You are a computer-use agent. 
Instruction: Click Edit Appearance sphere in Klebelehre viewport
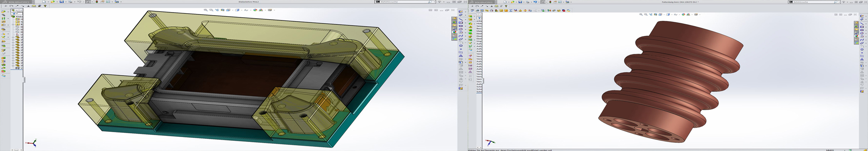tap(255, 10)
